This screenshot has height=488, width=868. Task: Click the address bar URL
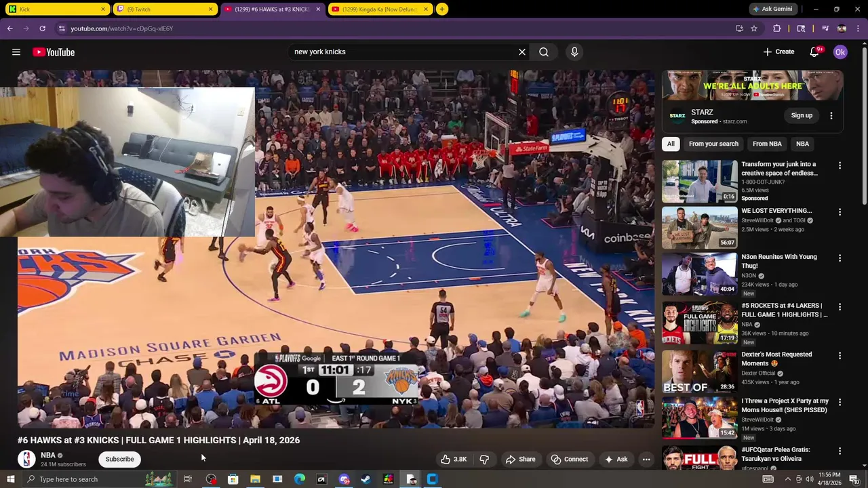[122, 28]
